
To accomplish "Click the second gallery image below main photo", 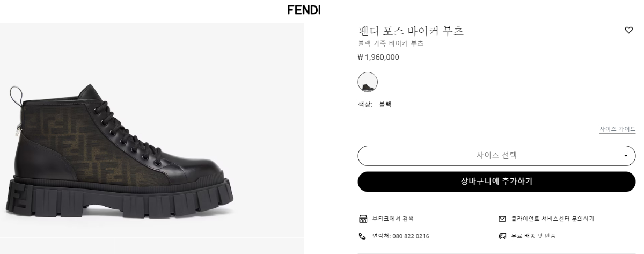I will tap(209, 246).
